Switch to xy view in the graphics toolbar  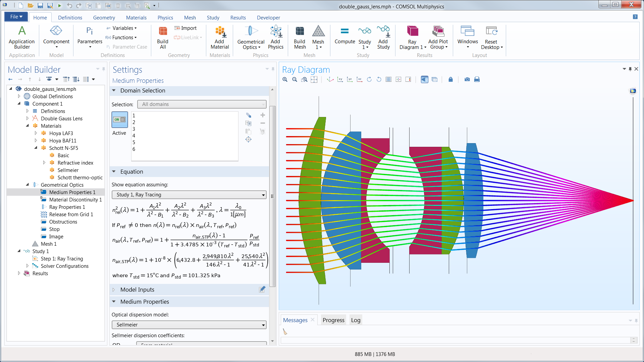(340, 79)
